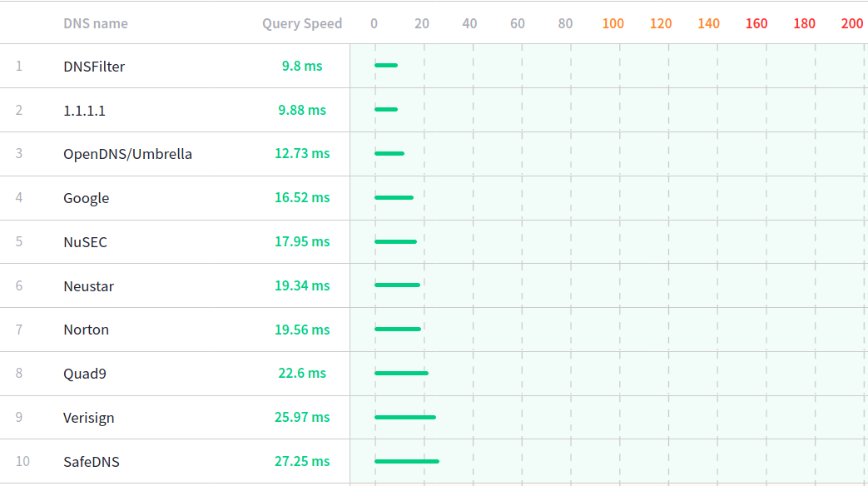Choose the Norton DNS entry
The image size is (868, 486).
(86, 330)
